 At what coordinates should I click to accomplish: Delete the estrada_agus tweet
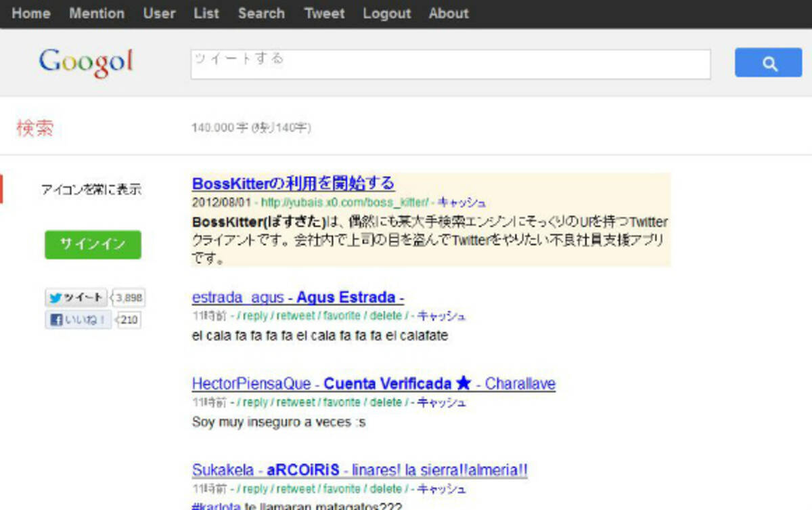pyautogui.click(x=386, y=316)
